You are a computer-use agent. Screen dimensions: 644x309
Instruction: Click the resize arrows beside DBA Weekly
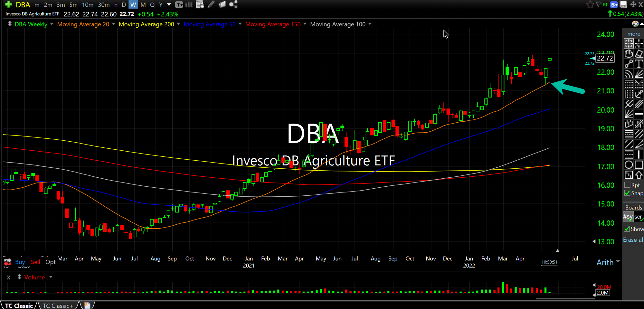click(x=10, y=24)
